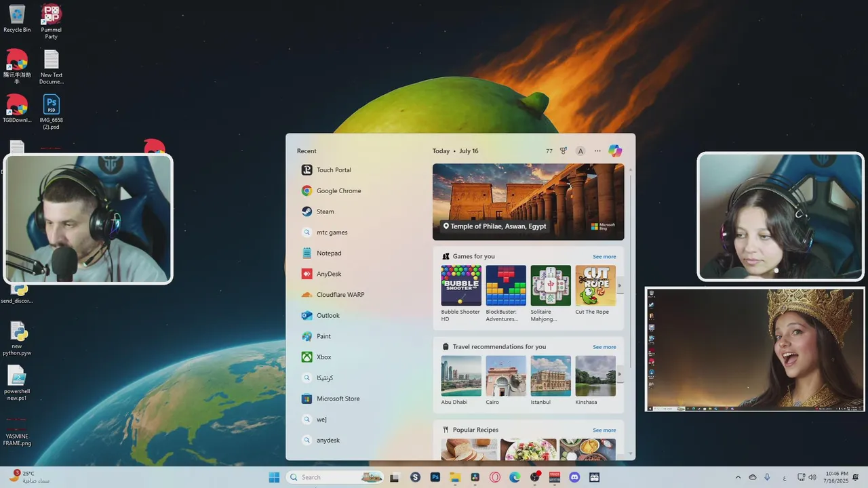Screen dimensions: 868x488
Task: Open the weather widget showing 25°C
Action: coord(28,477)
